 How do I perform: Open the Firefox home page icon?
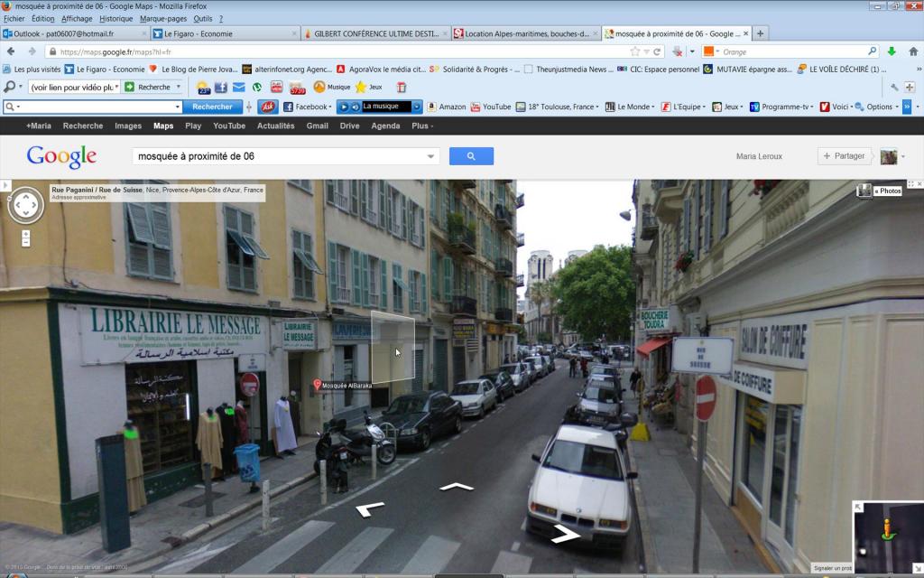coord(913,51)
